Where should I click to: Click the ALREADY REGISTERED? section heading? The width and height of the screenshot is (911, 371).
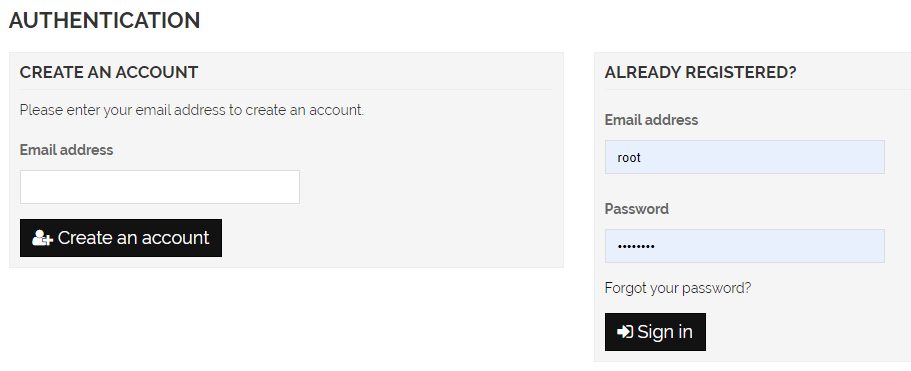700,72
